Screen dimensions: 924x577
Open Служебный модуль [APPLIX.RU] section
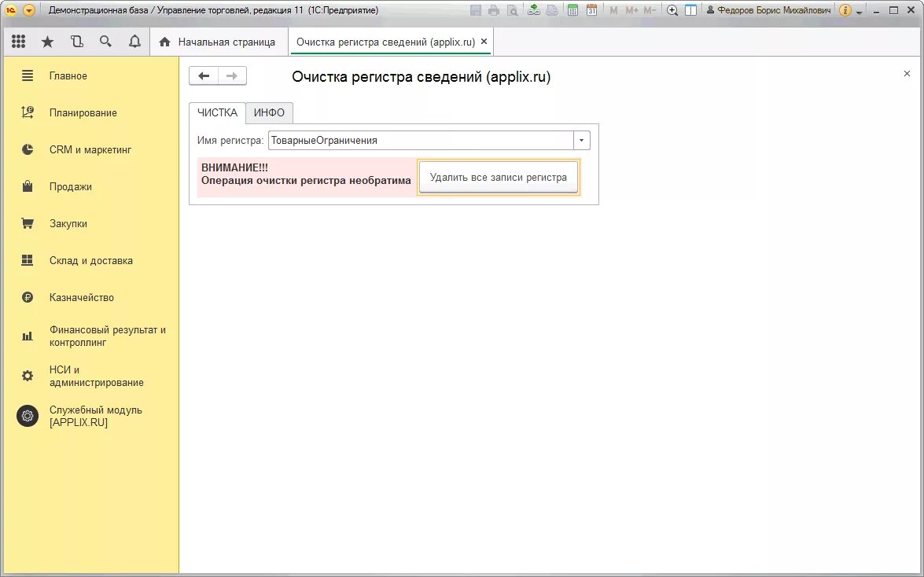tap(91, 416)
